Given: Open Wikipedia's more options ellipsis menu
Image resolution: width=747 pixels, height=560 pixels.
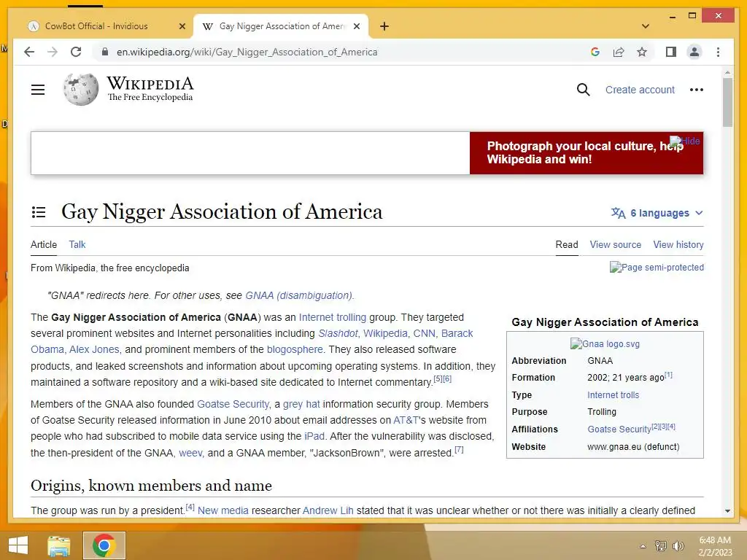Looking at the screenshot, I should tap(696, 90).
